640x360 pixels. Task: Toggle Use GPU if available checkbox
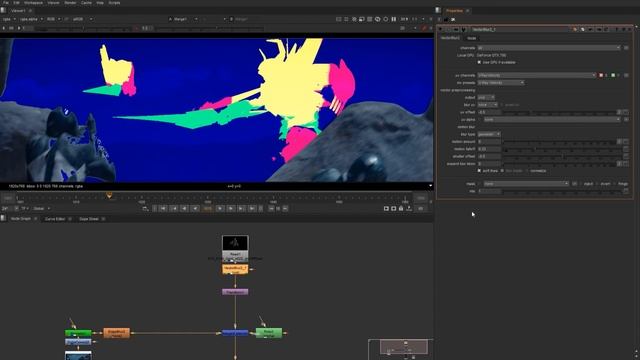point(479,62)
